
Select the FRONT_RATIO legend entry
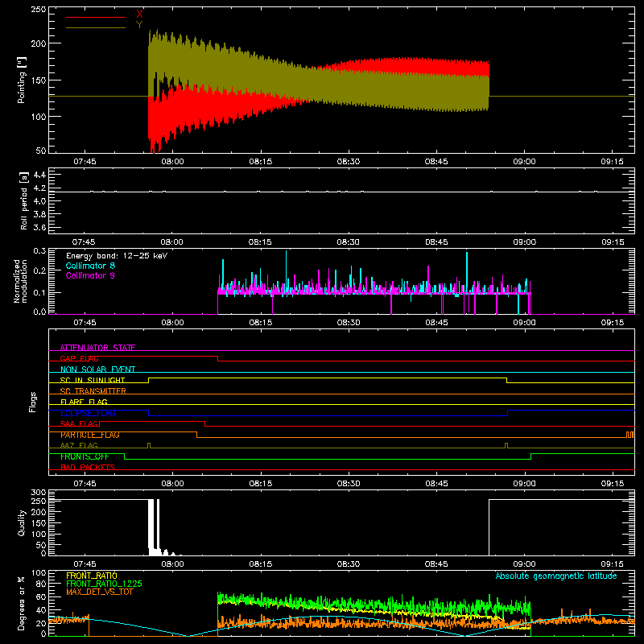92,576
